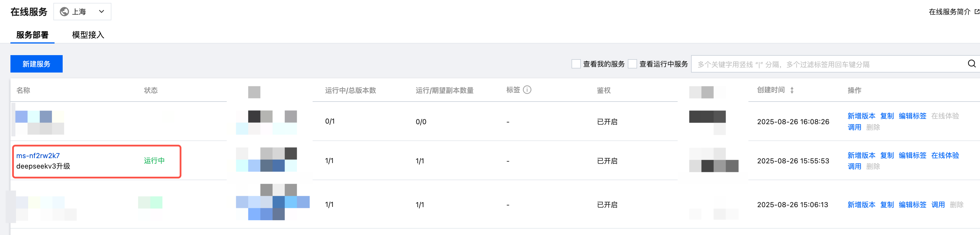Click 复制 for the 15:55:53 service
980x235 pixels.
point(887,155)
